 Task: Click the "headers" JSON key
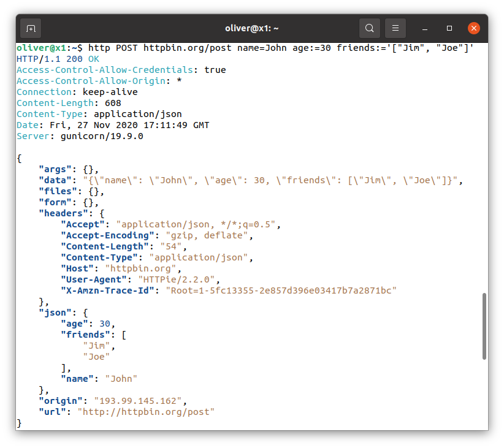63,213
